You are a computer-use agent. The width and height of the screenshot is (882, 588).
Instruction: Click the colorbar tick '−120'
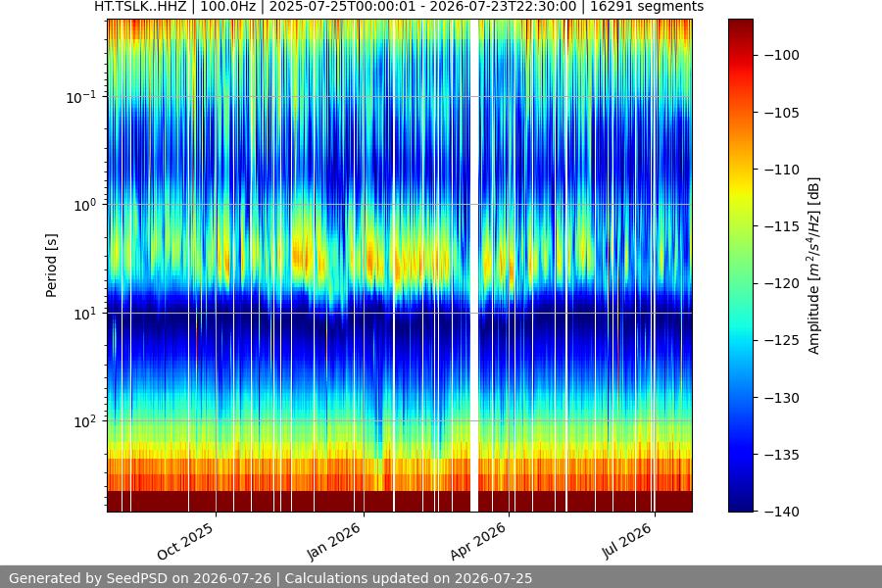pyautogui.click(x=782, y=283)
